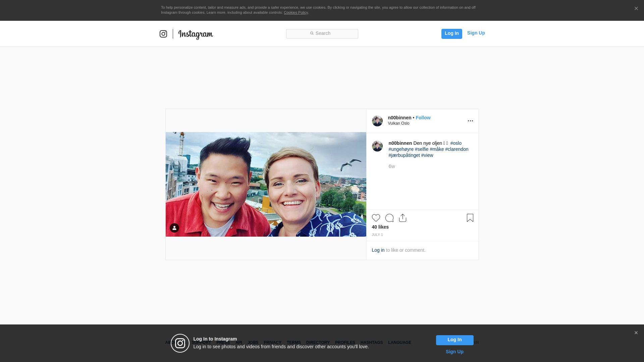Click the Search input field
644x362 pixels.
pos(322,34)
